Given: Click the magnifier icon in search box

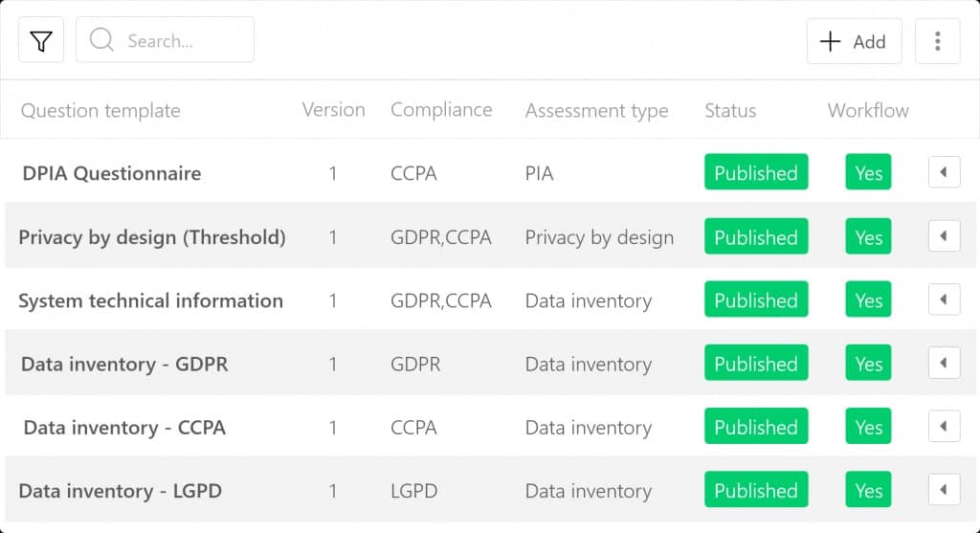Looking at the screenshot, I should 101,40.
